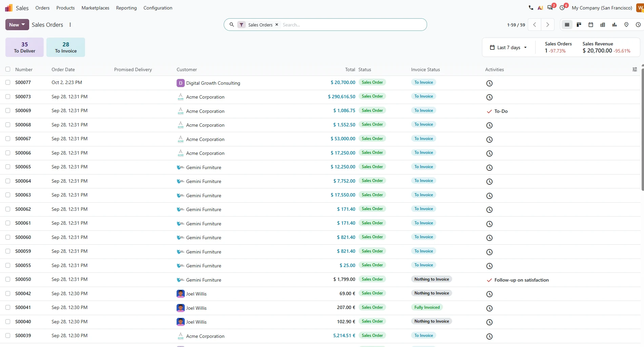
Task: Open order S00067 row number
Action: click(23, 139)
